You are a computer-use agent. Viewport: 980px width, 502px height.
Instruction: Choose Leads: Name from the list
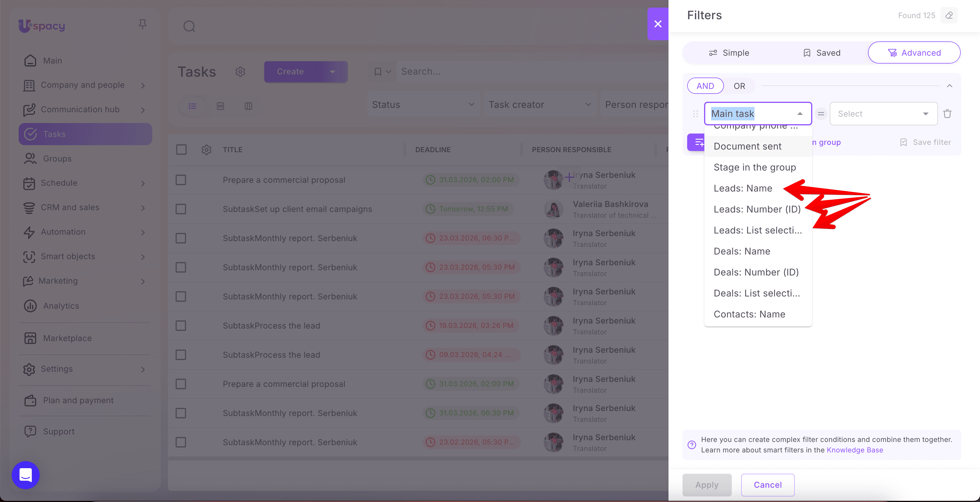coord(743,188)
